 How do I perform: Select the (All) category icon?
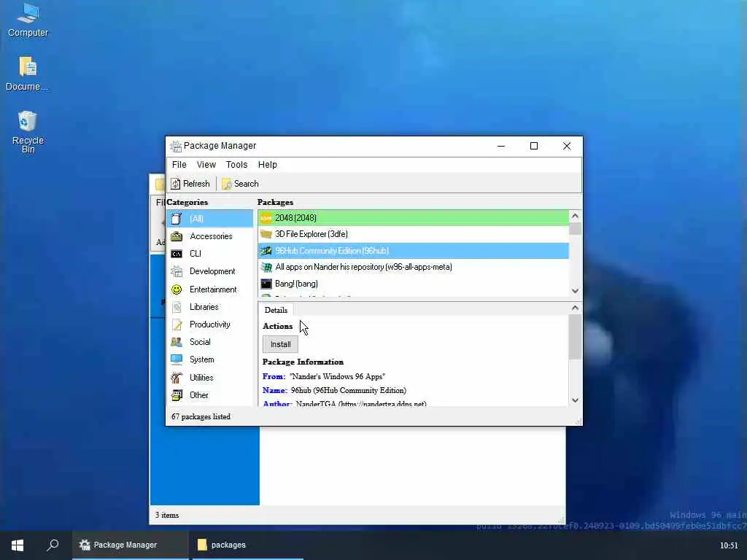pyautogui.click(x=177, y=219)
